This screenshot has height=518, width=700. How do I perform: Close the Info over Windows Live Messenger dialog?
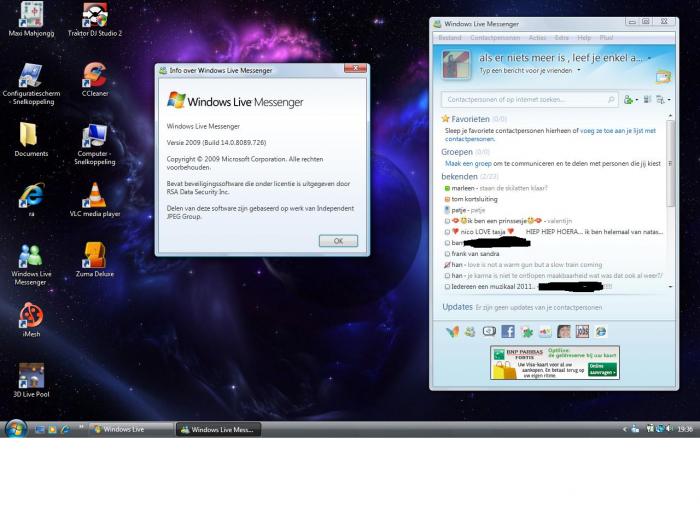355,68
